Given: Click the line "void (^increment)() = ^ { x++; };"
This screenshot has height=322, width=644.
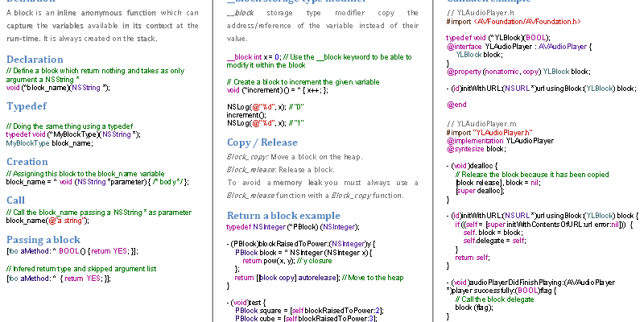Looking at the screenshot, I should 278,90.
